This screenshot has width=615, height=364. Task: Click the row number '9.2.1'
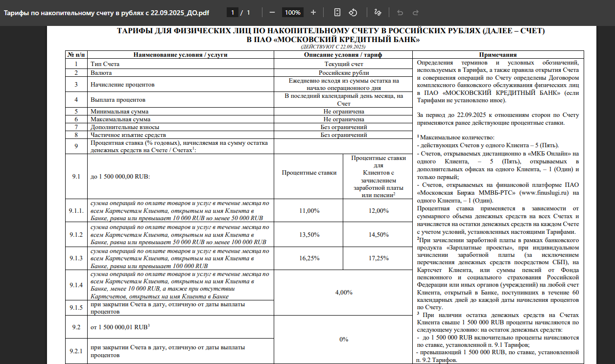76,351
